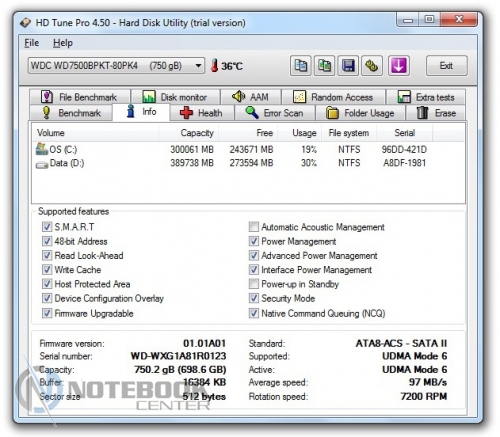Click the 96DD-421D serial cell
The image size is (500, 437).
(404, 149)
